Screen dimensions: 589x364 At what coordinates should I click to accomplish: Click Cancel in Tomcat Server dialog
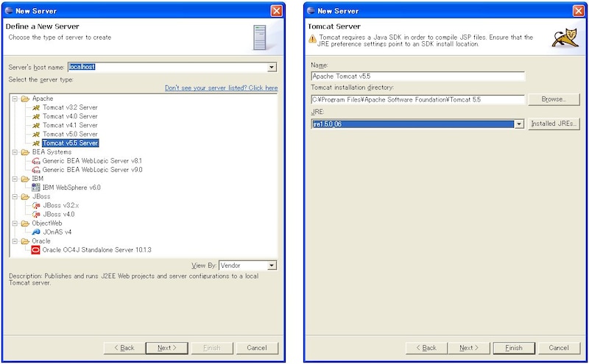(559, 348)
